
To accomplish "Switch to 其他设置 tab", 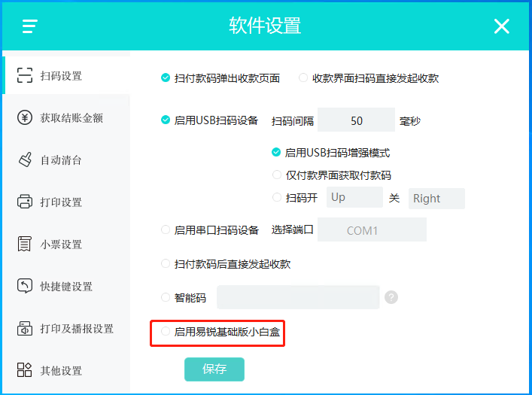I will click(61, 370).
